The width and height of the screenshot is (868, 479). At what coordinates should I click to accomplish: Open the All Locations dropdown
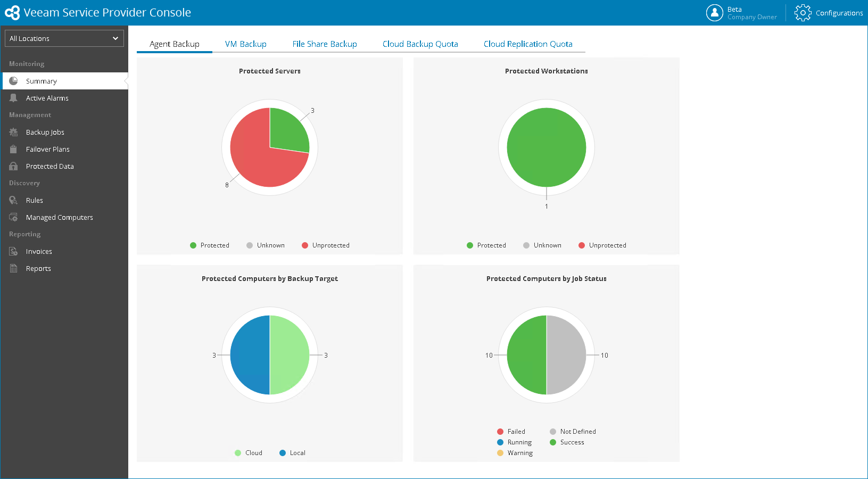click(64, 38)
